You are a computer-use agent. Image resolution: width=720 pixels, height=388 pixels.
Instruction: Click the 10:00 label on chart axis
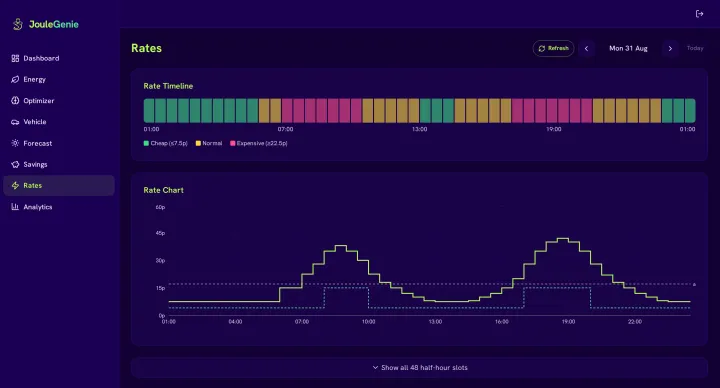tap(369, 322)
